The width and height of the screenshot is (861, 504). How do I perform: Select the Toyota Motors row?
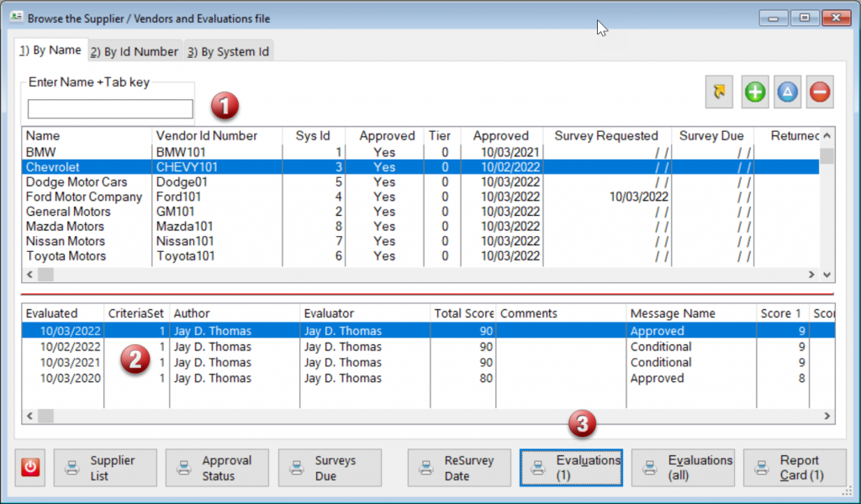click(420, 255)
